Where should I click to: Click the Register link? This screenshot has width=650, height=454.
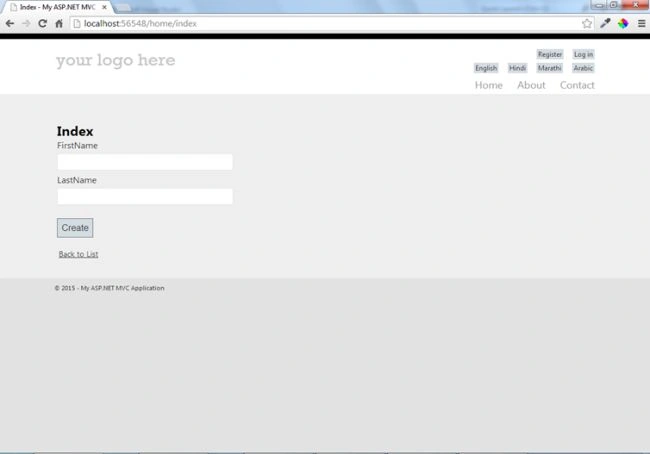pos(550,54)
